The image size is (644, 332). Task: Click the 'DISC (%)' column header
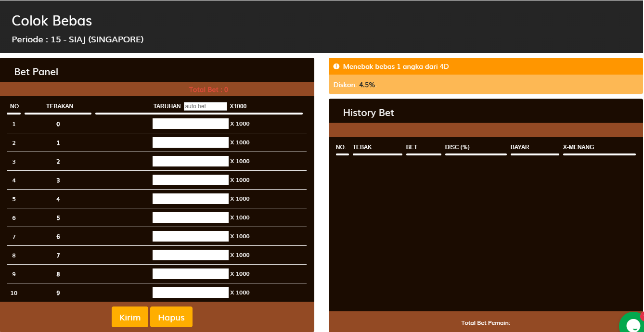[457, 147]
